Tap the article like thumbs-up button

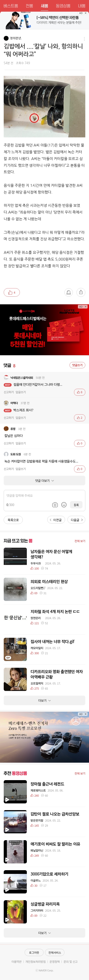point(12,292)
